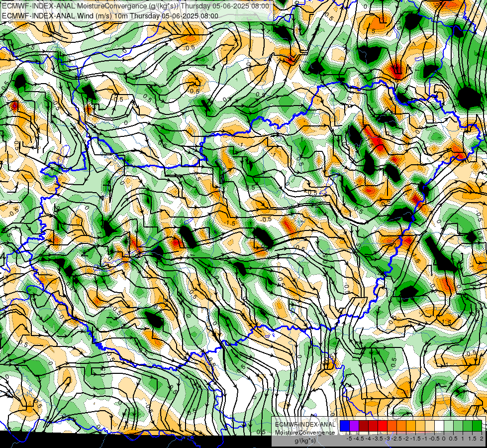Click the legend swatch between -1.5 and -1
This screenshot has height=448, width=487.
click(x=420, y=426)
